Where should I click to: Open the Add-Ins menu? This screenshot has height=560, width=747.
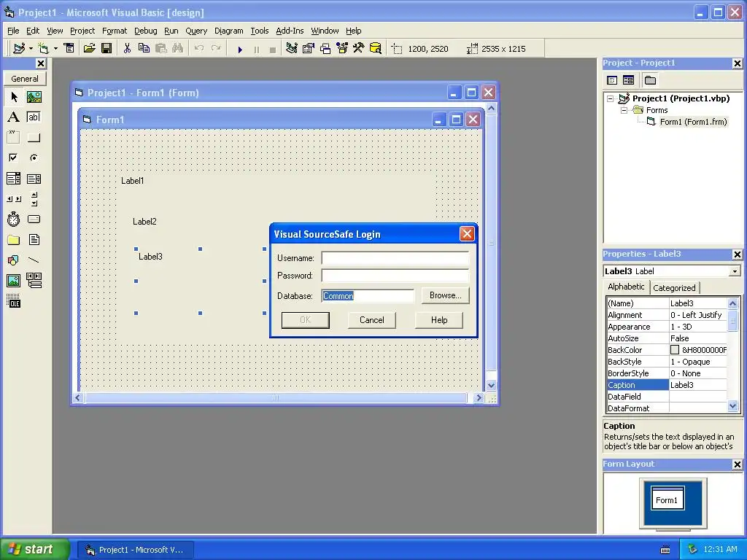click(x=290, y=31)
